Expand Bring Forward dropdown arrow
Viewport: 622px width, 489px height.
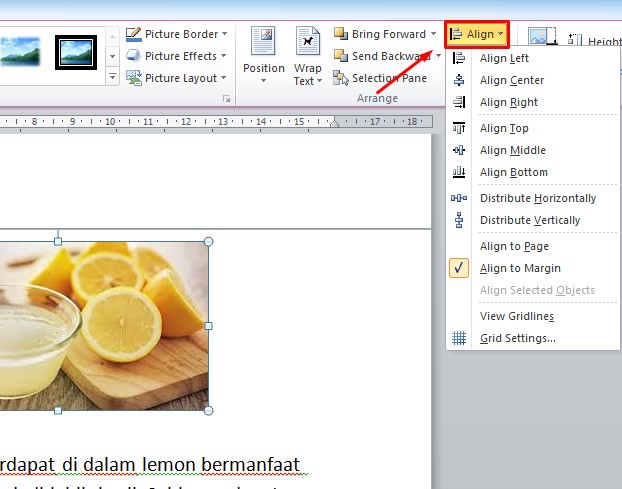click(x=433, y=34)
